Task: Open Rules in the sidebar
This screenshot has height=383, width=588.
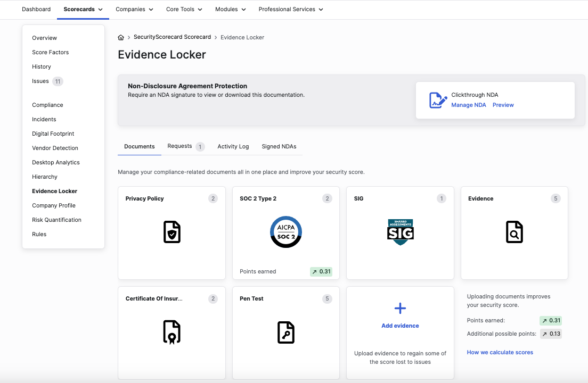Action: 39,235
